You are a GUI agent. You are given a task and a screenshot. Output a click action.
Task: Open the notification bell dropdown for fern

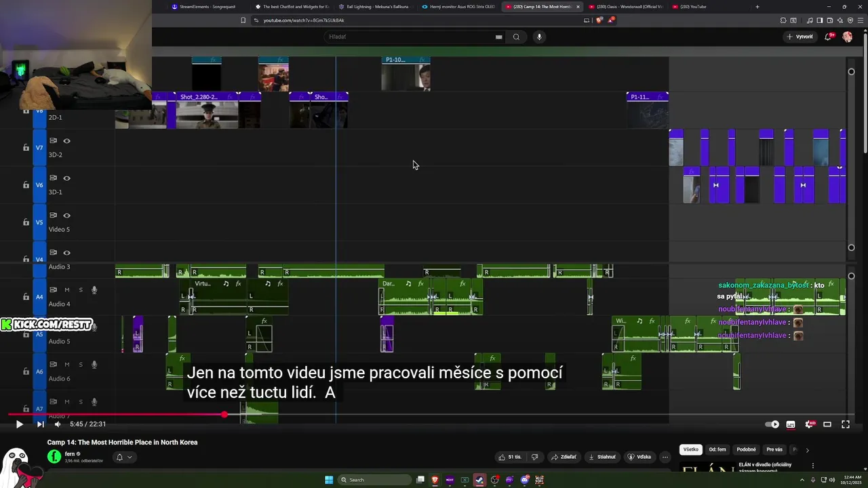123,457
